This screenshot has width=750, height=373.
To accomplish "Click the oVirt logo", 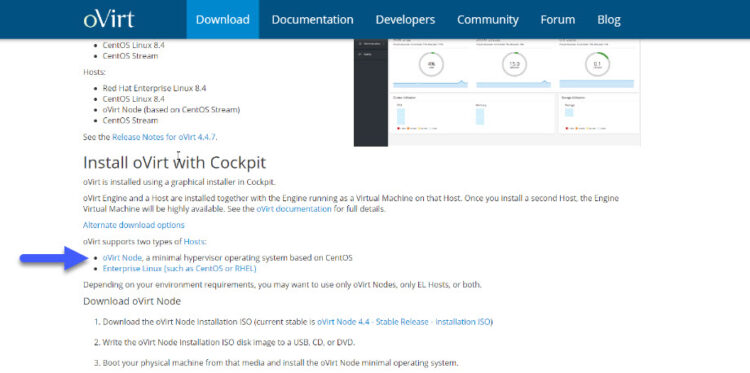I will (x=109, y=19).
